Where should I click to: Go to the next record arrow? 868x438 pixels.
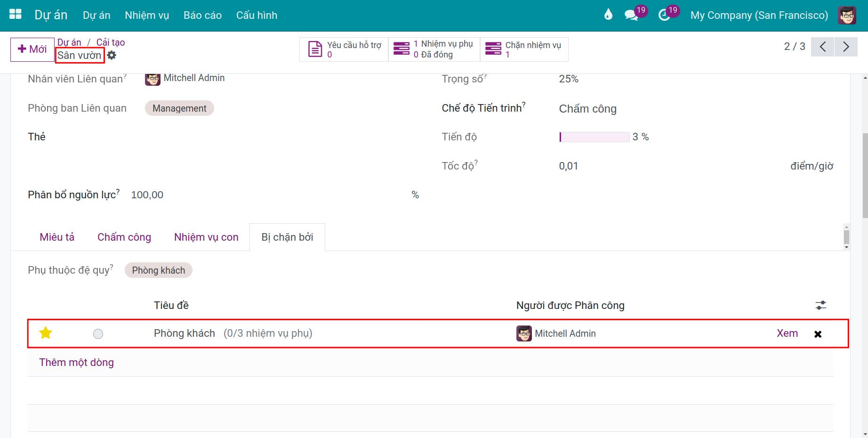tap(846, 47)
